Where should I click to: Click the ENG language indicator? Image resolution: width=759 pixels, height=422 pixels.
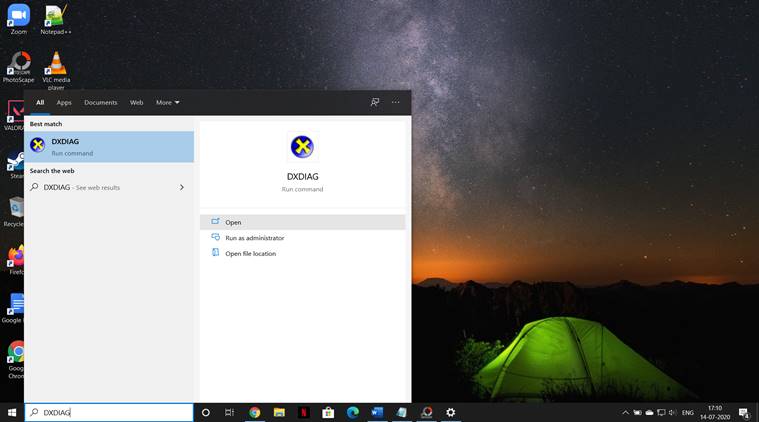click(x=687, y=413)
